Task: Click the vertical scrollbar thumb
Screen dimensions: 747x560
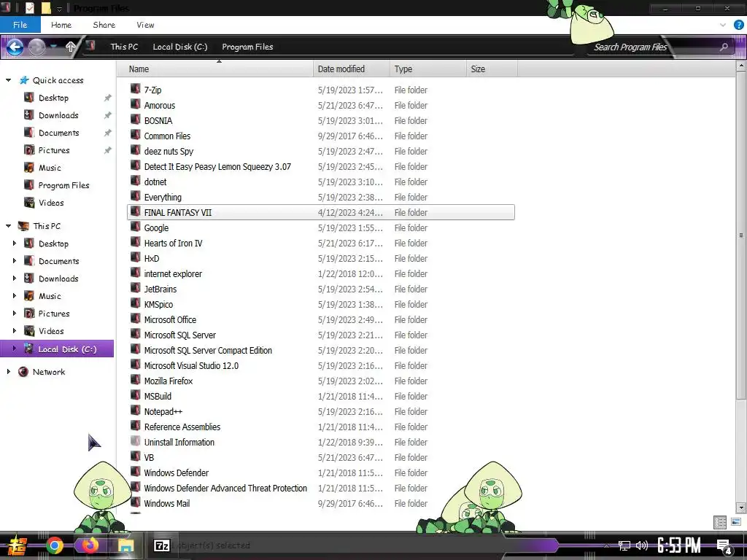Action: 741,236
